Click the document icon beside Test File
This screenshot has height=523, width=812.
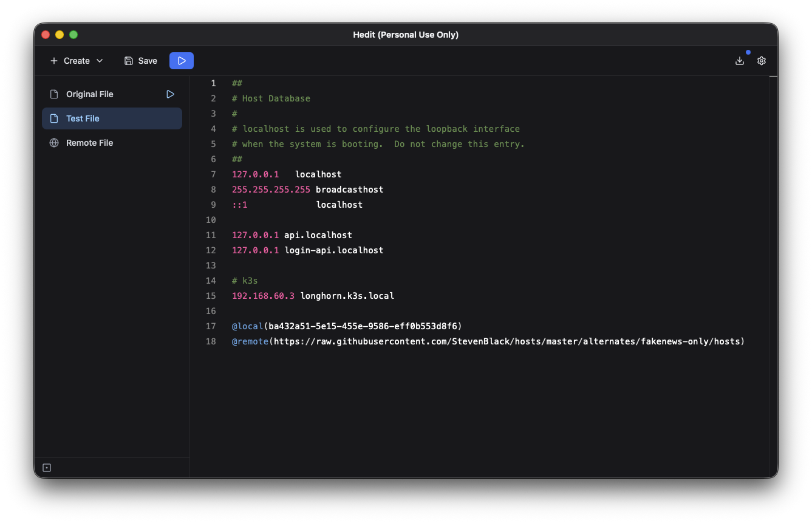tap(54, 118)
